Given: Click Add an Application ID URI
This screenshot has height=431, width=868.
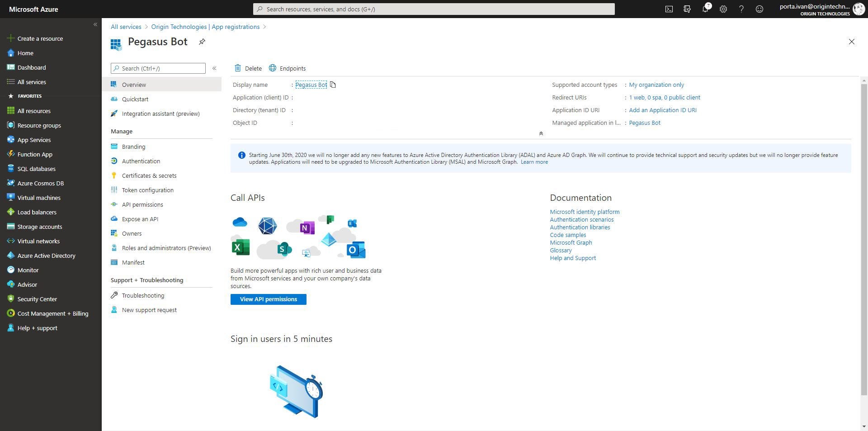Looking at the screenshot, I should pyautogui.click(x=663, y=110).
